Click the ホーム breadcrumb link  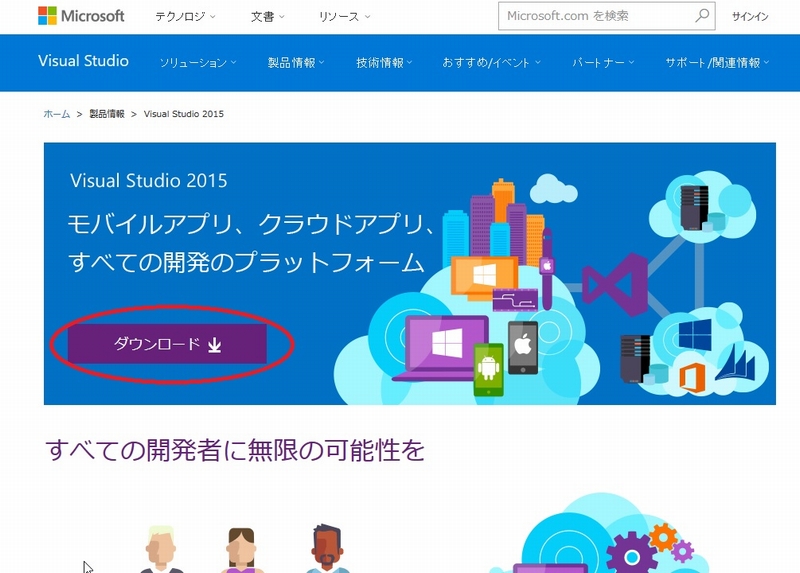coord(57,114)
